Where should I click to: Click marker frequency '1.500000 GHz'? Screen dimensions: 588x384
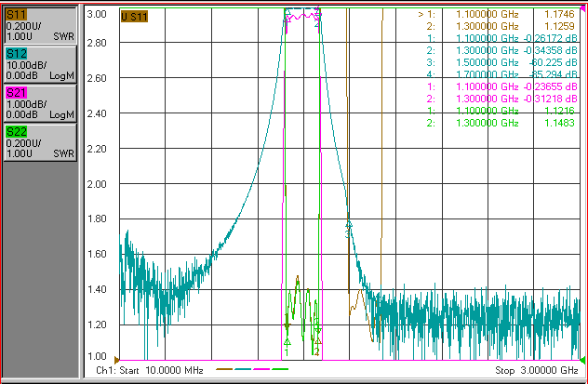pyautogui.click(x=488, y=62)
